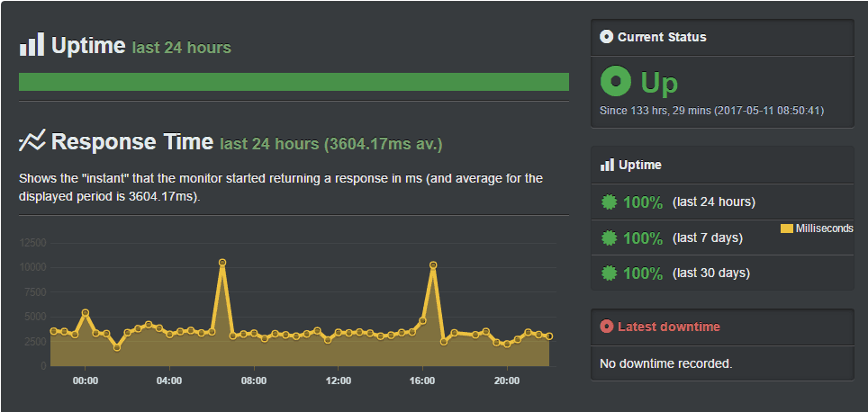Click the '20:00' x-axis label
Image resolution: width=868 pixels, height=412 pixels.
507,381
